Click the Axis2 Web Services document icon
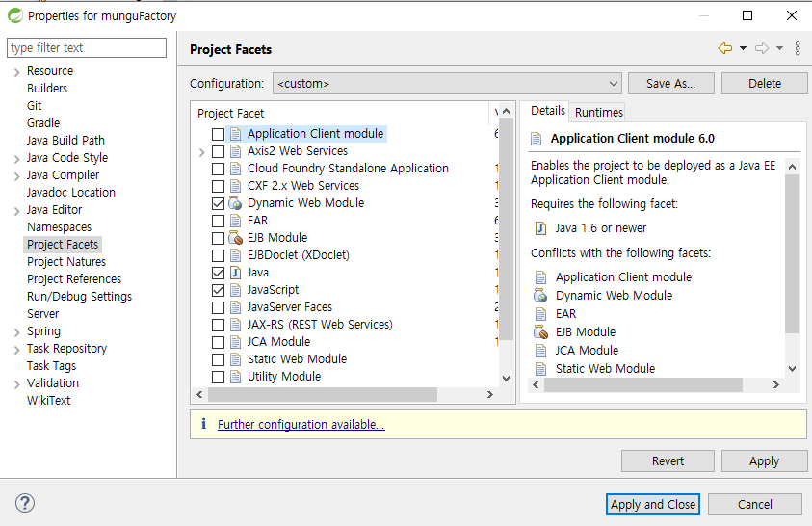Image resolution: width=812 pixels, height=526 pixels. [235, 151]
